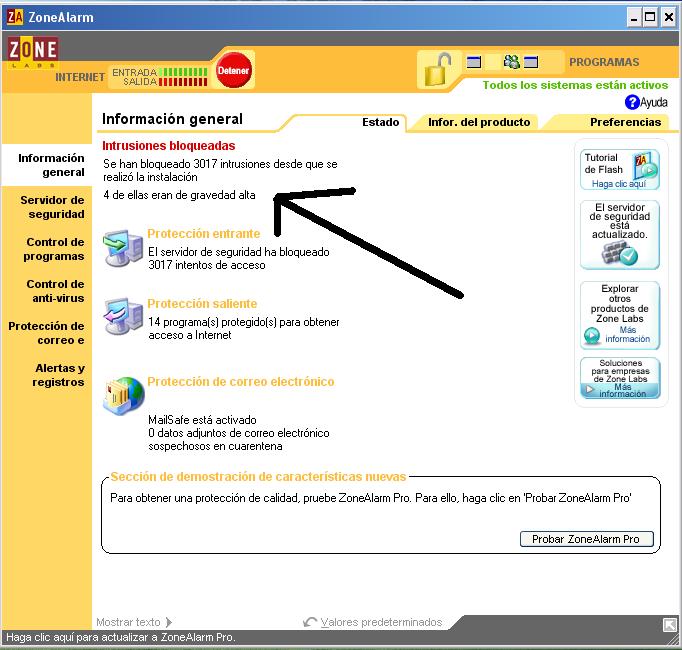The height and width of the screenshot is (650, 682).
Task: Open Protección de correo e panel
Action: tap(46, 333)
